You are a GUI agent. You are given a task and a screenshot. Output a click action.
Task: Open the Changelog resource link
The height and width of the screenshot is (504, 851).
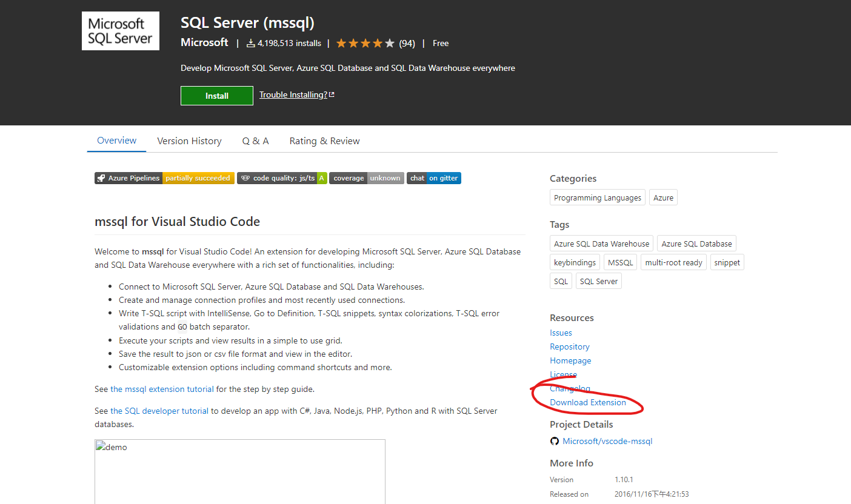570,388
